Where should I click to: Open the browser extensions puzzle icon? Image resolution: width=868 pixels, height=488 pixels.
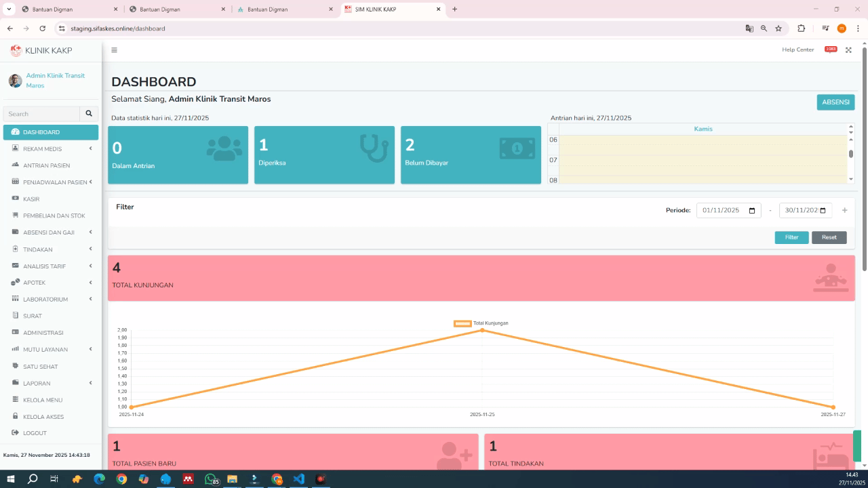coord(801,28)
